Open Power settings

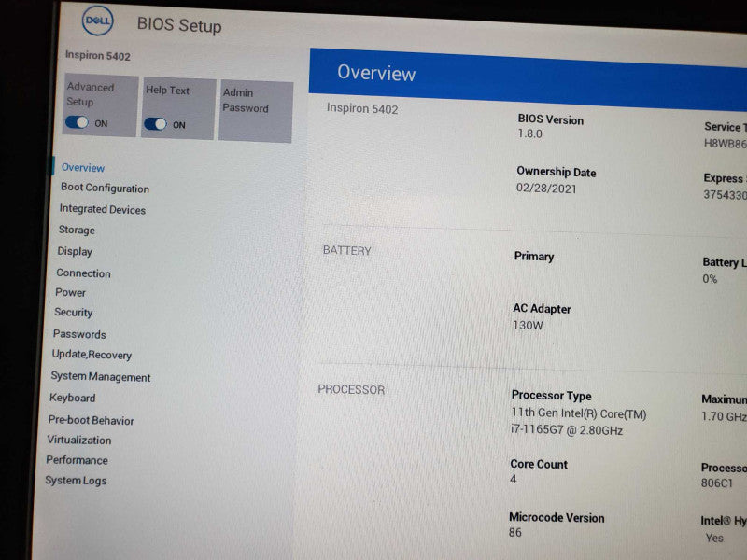coord(71,292)
